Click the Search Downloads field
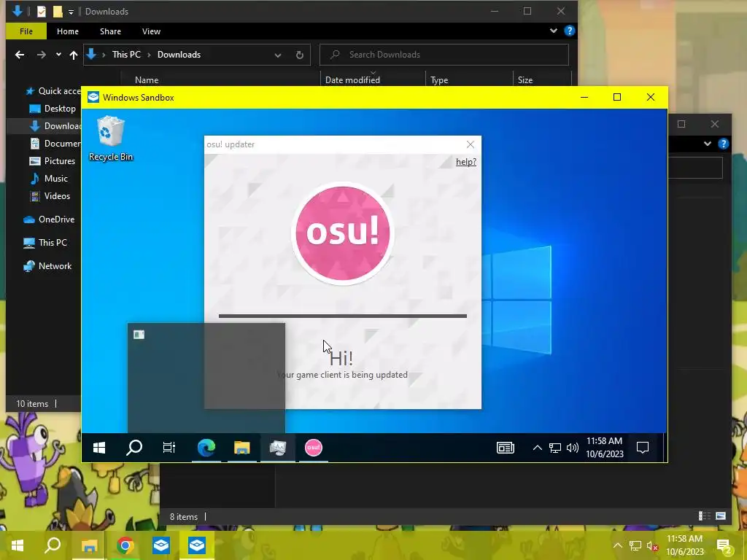The height and width of the screenshot is (560, 747). click(x=444, y=55)
